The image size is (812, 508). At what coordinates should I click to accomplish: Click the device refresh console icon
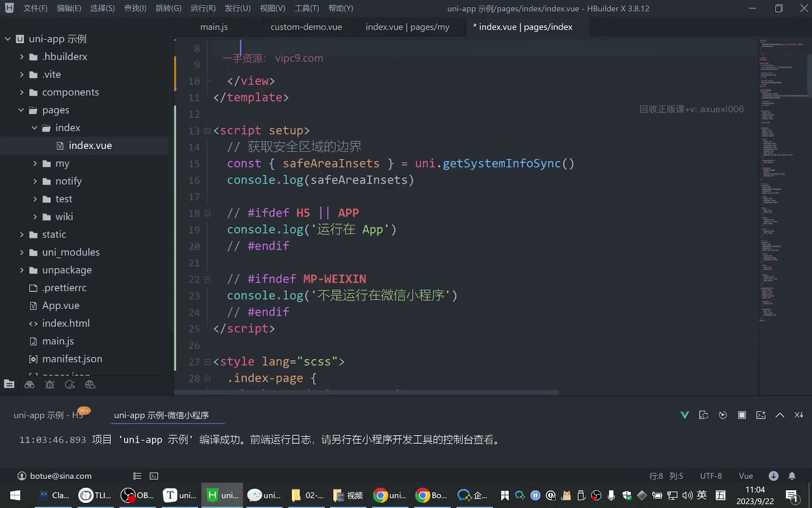(704, 415)
